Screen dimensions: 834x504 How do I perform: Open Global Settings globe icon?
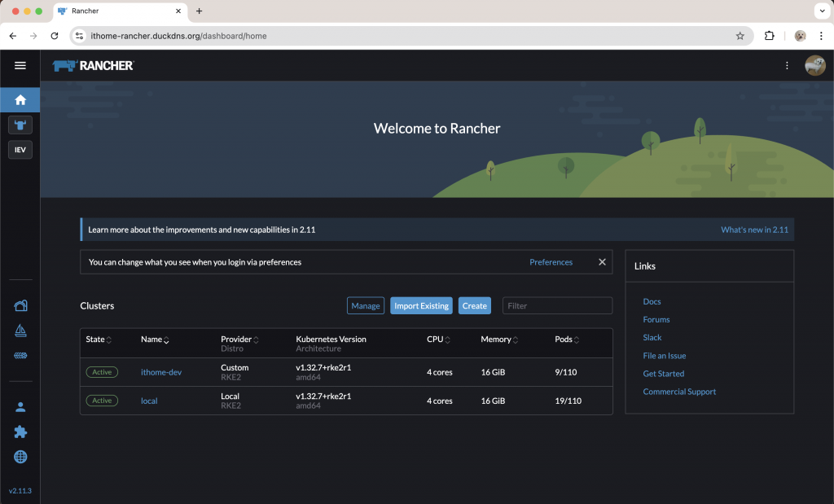click(x=20, y=457)
